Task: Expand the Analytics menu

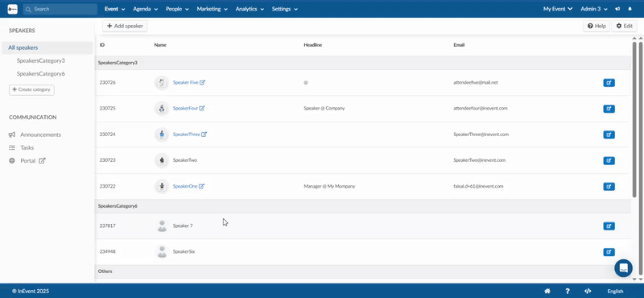Action: pos(250,9)
